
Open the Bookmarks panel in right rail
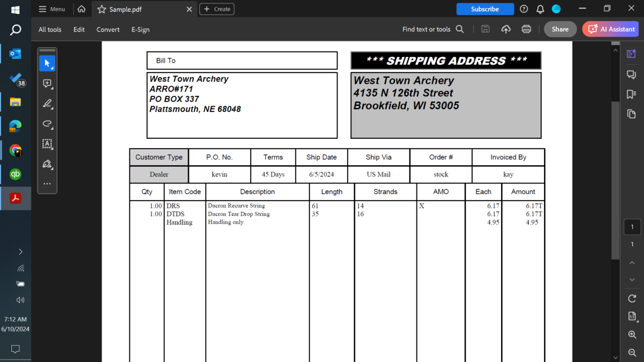(631, 94)
